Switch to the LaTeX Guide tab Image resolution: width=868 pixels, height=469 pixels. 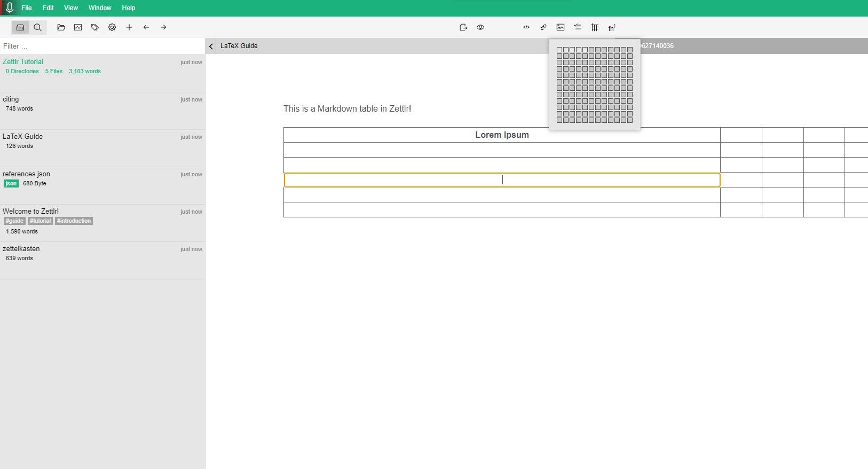click(239, 46)
